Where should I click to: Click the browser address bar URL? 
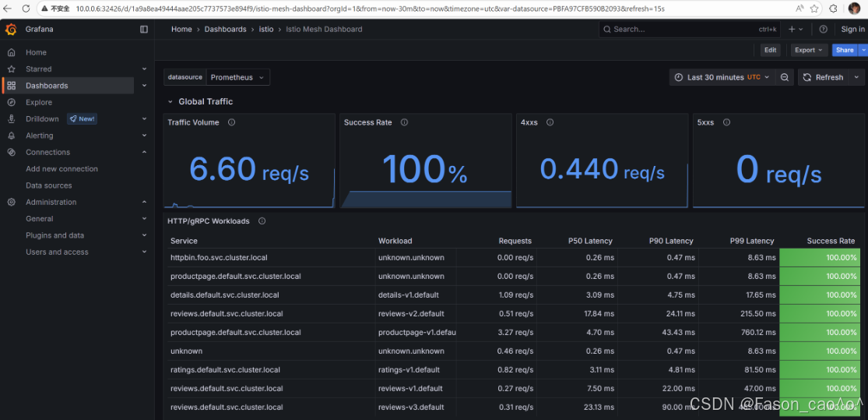[370, 9]
